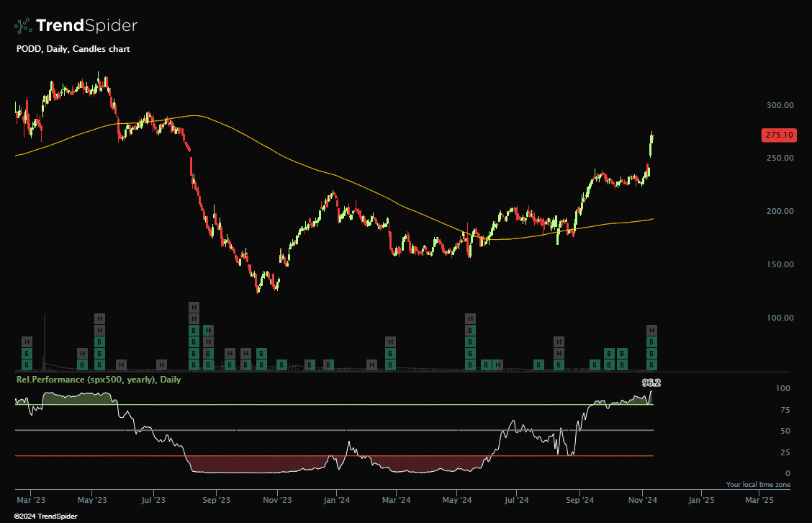Click the TrendSpider spider-web logo icon

click(23, 25)
